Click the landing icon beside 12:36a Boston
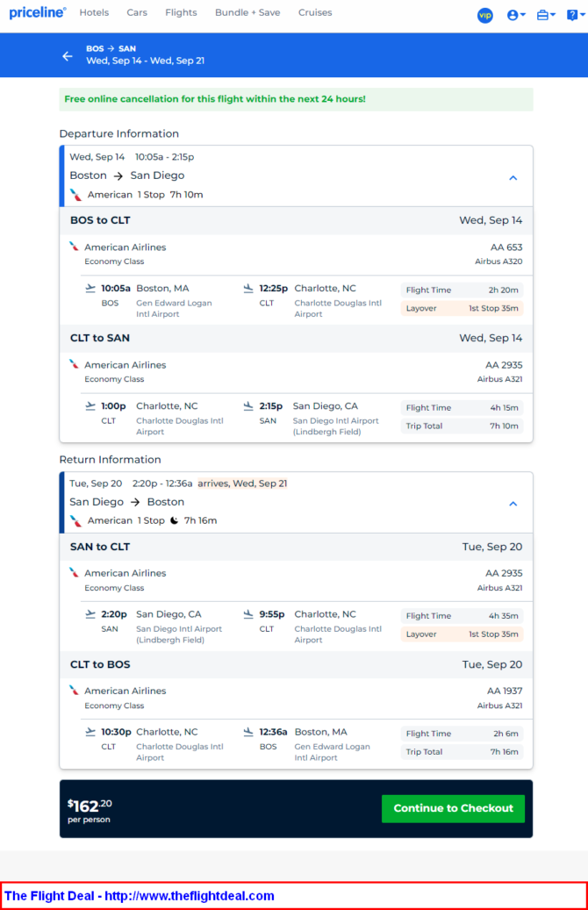 pyautogui.click(x=248, y=733)
